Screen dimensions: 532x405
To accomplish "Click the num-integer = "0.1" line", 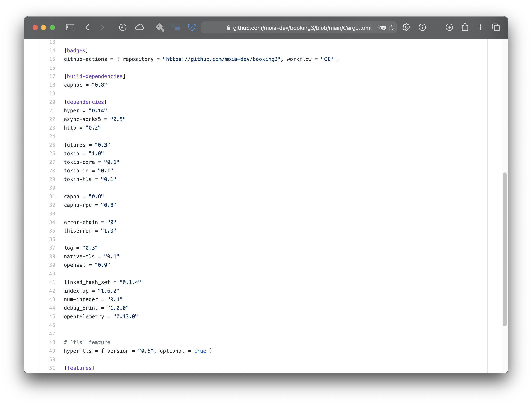I will 93,299.
